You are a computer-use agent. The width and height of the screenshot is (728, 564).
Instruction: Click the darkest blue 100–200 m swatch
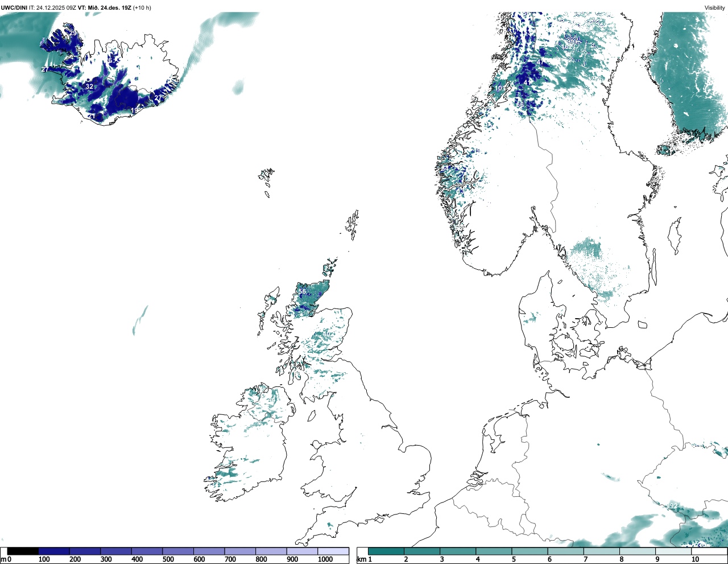coord(54,551)
